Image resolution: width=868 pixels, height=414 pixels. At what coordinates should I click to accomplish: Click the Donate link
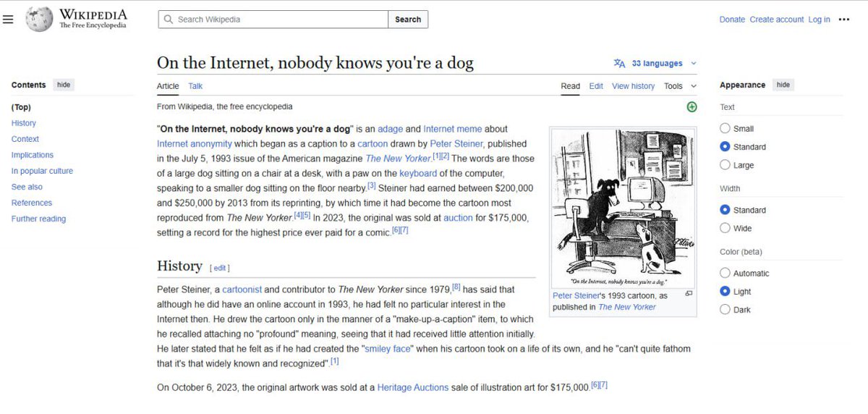732,20
